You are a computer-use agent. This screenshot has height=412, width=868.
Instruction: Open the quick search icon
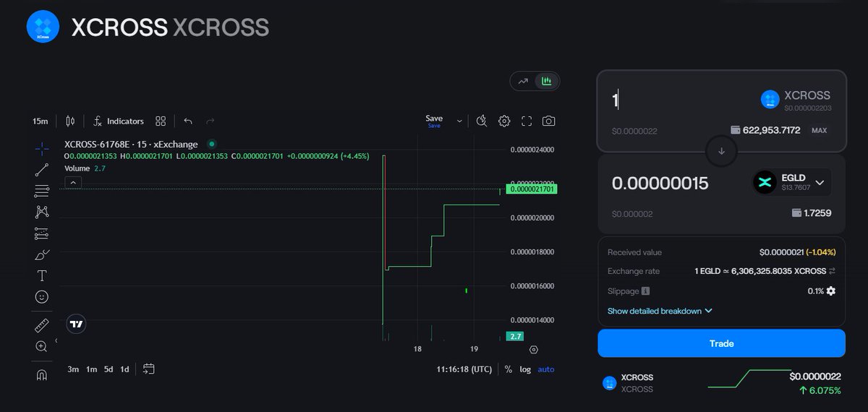pyautogui.click(x=482, y=121)
